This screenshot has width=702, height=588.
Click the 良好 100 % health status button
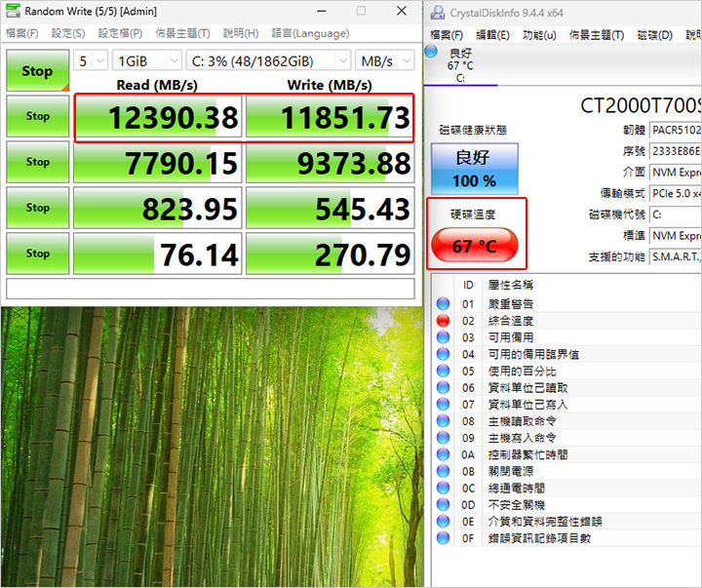click(x=475, y=169)
